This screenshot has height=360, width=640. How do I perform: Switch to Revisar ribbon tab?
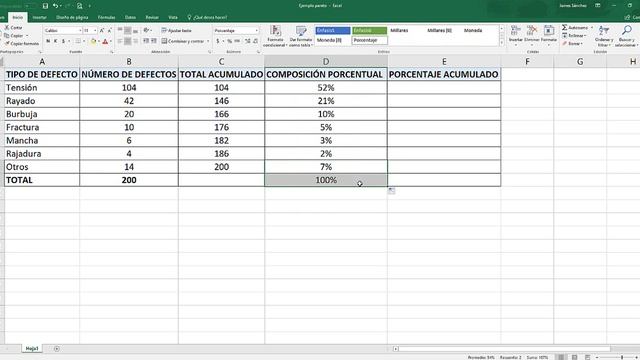click(x=152, y=18)
